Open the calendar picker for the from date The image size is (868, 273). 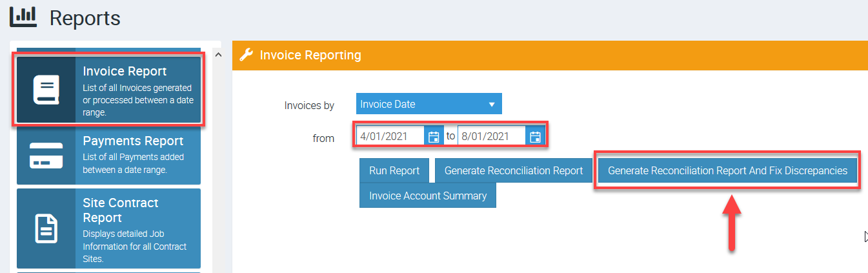[x=434, y=136]
